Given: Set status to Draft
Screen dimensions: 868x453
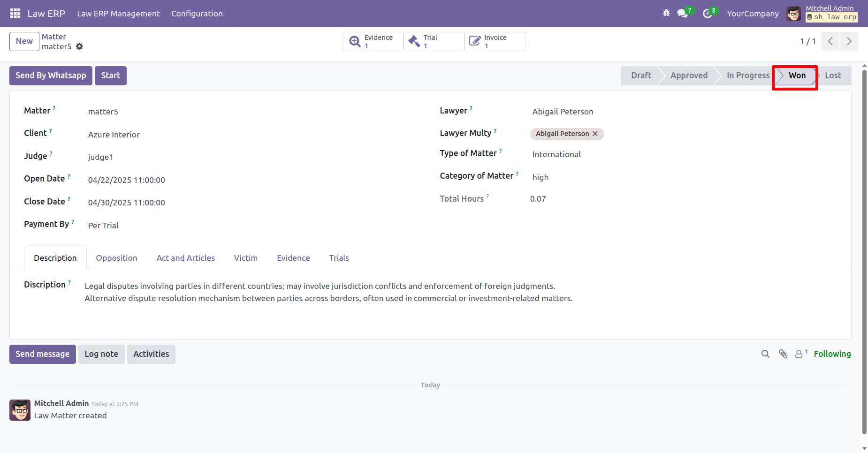Looking at the screenshot, I should click(x=641, y=75).
